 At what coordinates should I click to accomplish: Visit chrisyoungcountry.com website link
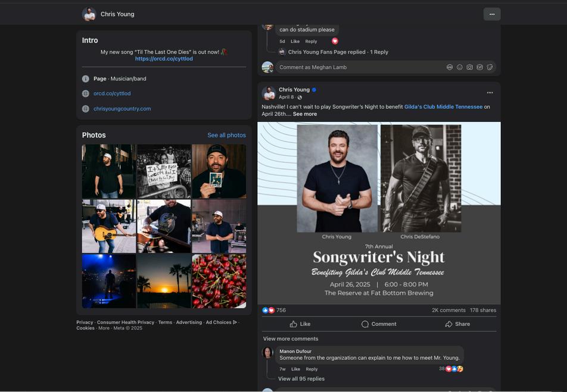point(122,109)
